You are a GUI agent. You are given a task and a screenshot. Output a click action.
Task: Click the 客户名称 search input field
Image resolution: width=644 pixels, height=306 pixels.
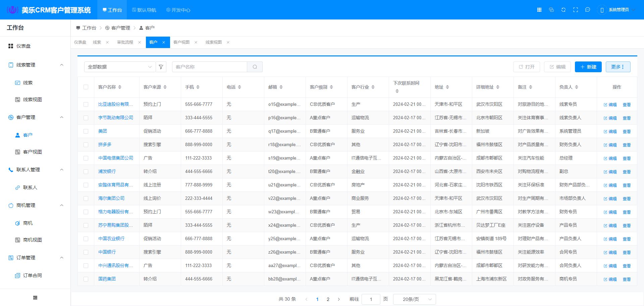coord(210,67)
